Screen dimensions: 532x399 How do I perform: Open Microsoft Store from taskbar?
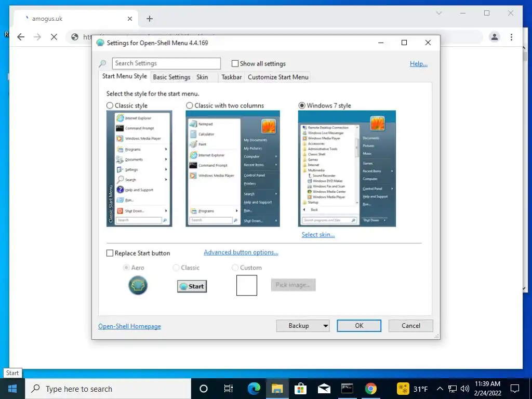[300, 389]
